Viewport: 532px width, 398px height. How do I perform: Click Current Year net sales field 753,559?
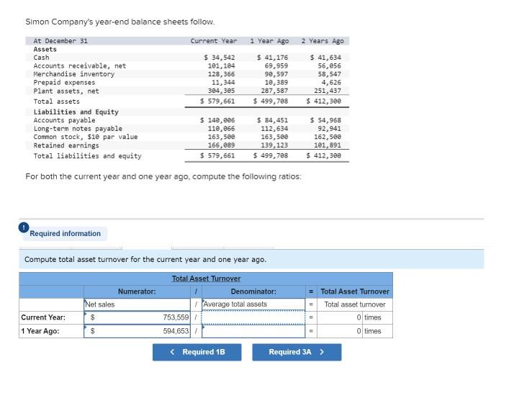pos(137,317)
